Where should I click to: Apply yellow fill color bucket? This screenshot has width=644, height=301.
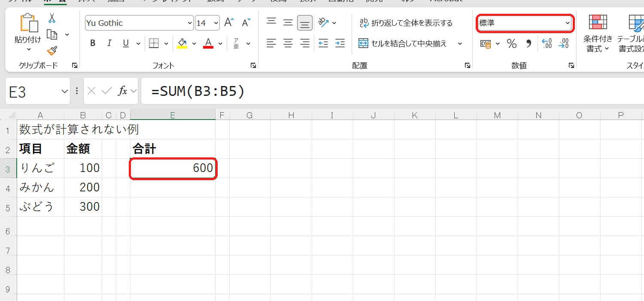coord(182,43)
